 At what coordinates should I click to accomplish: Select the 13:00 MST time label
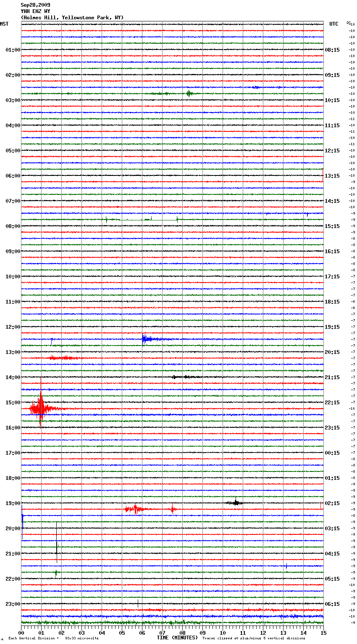(13, 352)
